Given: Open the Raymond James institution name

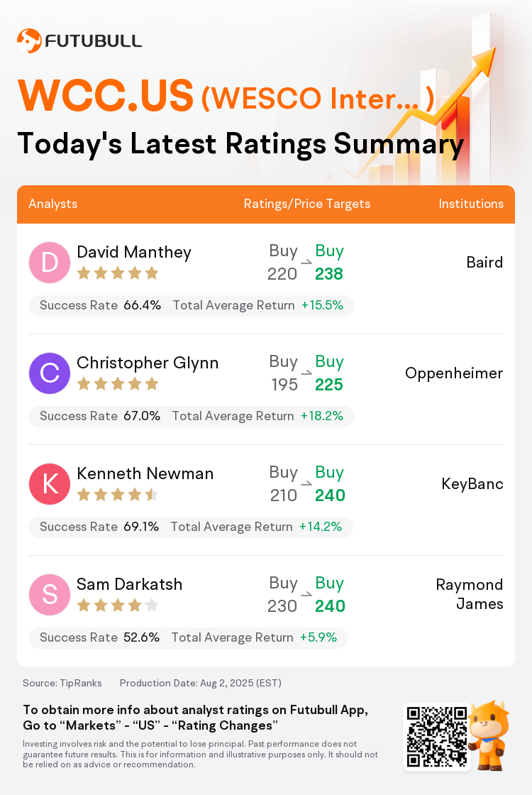Looking at the screenshot, I should [470, 594].
